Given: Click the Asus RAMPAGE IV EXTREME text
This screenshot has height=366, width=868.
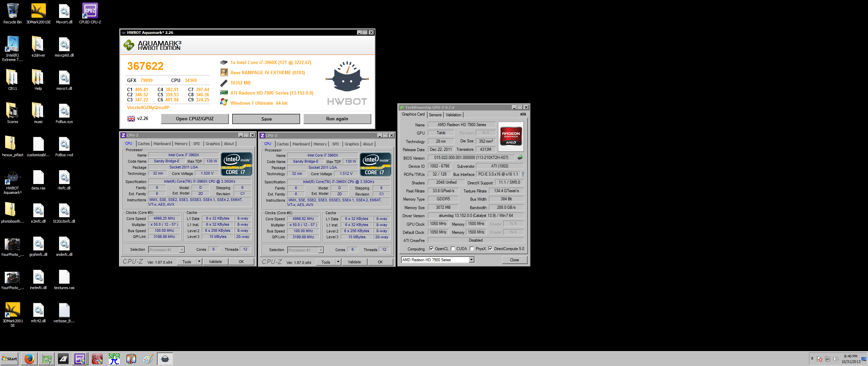Looking at the screenshot, I should [268, 73].
